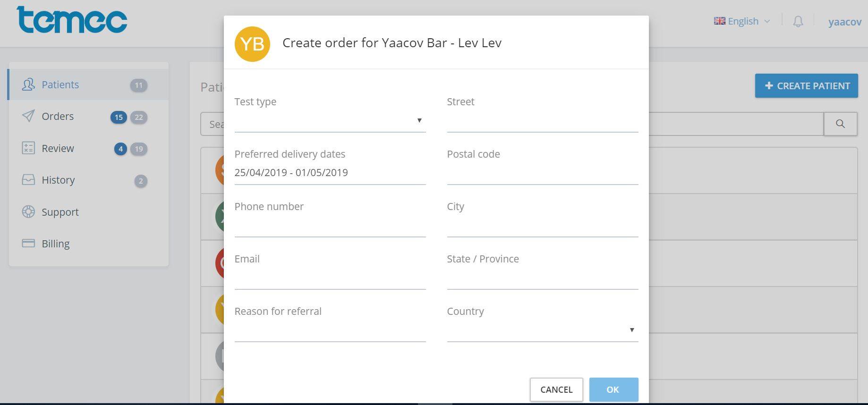Viewport: 868px width, 405px height.
Task: Open the Country dropdown
Action: point(542,330)
